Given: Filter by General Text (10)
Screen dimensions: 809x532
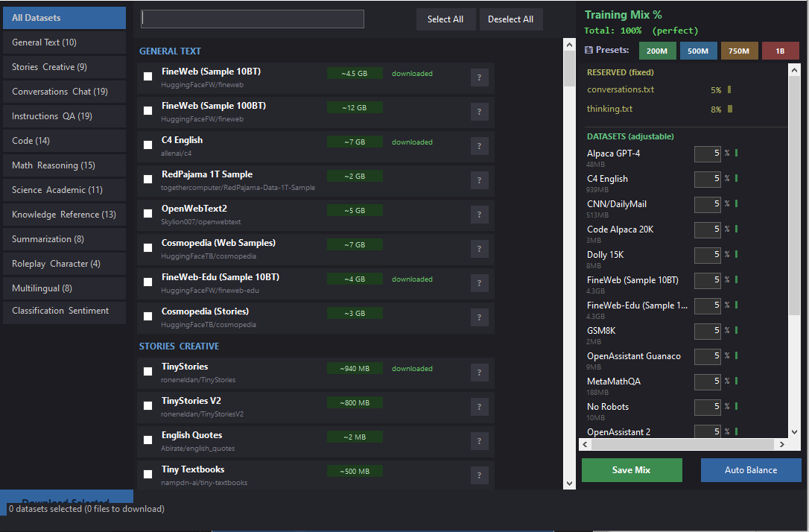Looking at the screenshot, I should click(x=65, y=42).
